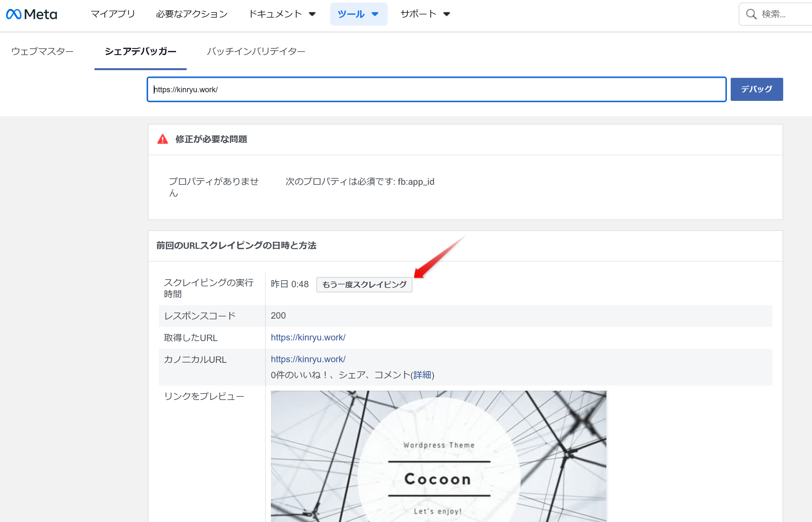Click the search magnifier icon
This screenshot has height=522, width=812.
pyautogui.click(x=751, y=14)
